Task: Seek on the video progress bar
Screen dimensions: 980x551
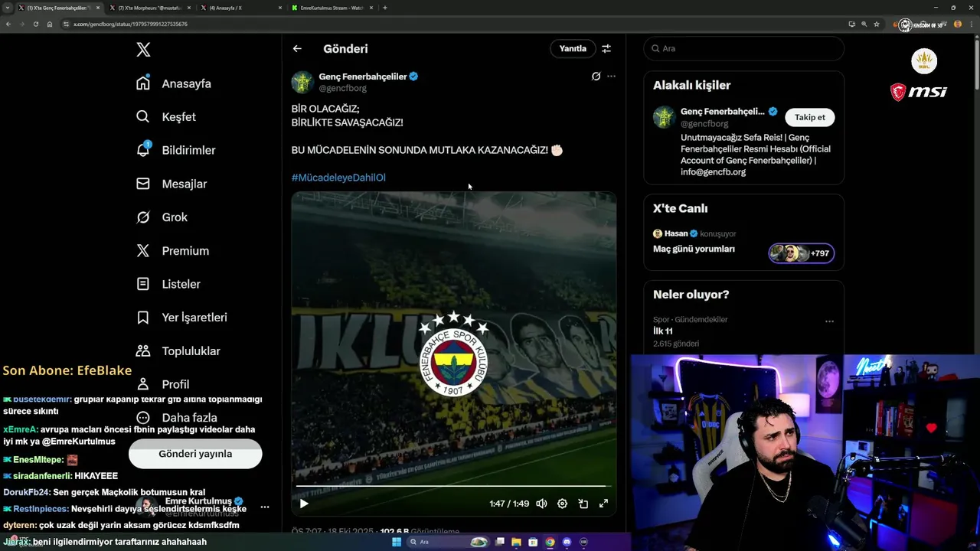Action: (453, 486)
